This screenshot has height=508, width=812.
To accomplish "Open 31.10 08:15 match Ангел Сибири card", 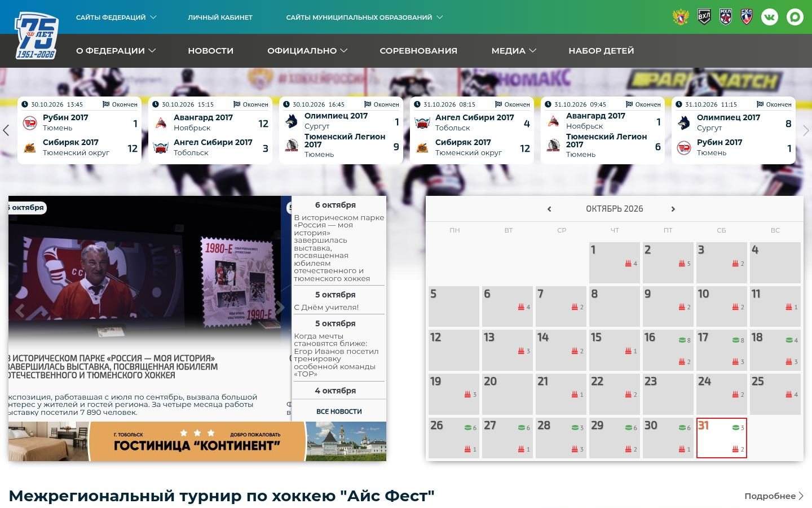I will [x=472, y=130].
